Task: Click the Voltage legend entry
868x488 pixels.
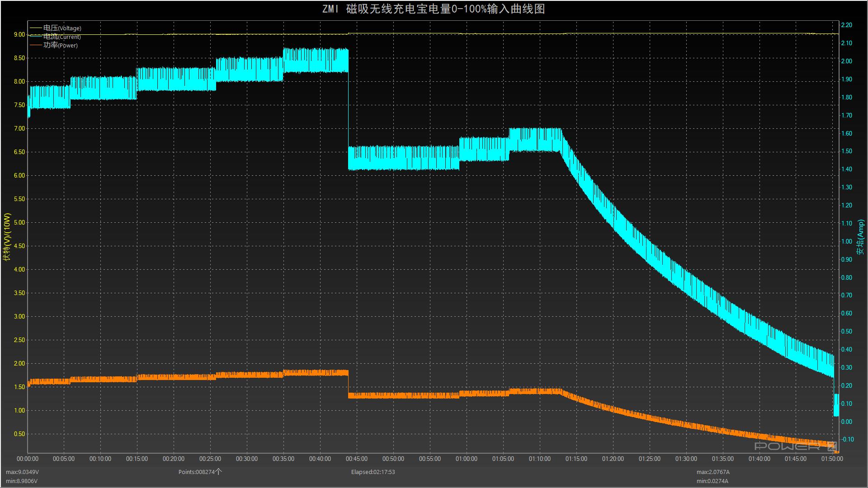Action: click(x=62, y=28)
